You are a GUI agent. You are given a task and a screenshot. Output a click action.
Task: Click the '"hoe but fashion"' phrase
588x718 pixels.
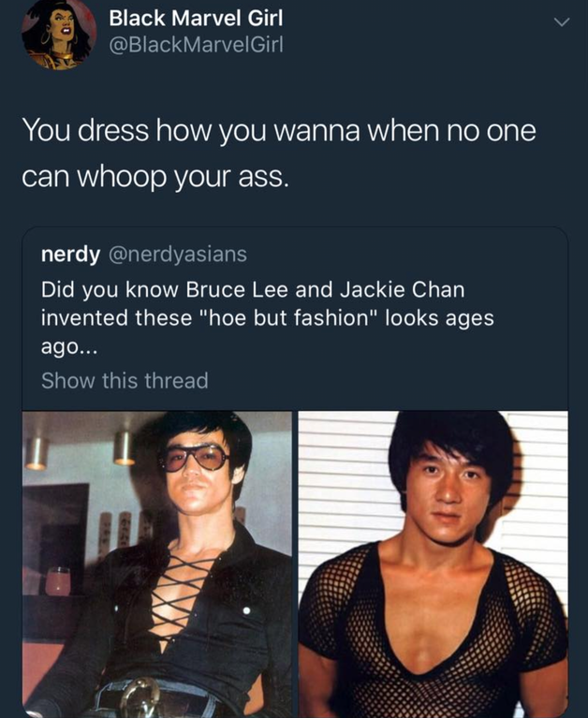288,318
